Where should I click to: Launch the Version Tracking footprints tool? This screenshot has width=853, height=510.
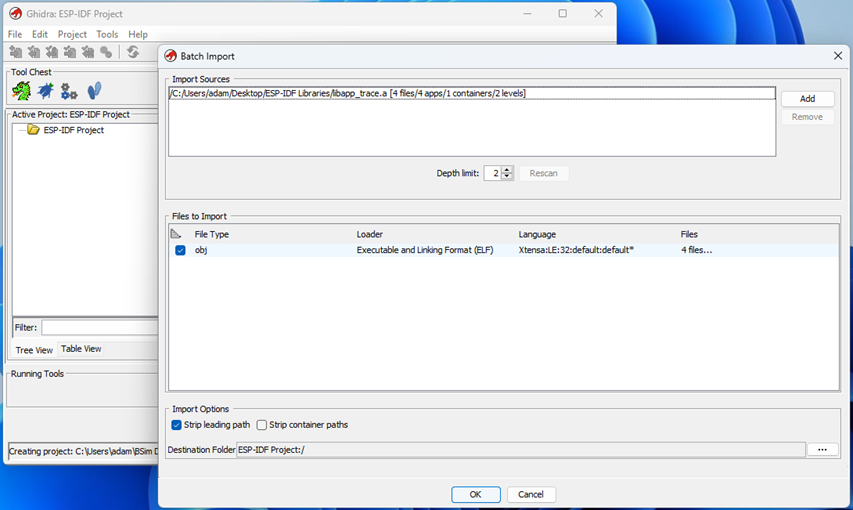(x=94, y=91)
